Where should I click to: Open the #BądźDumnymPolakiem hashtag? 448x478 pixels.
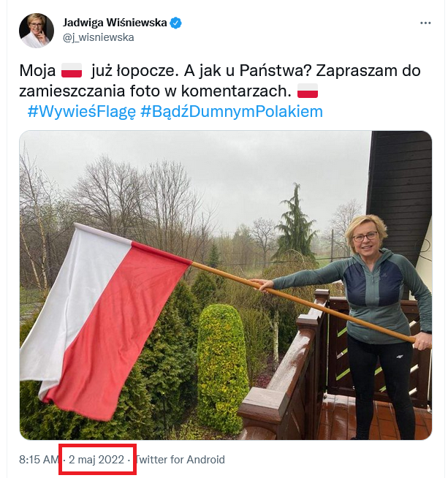pyautogui.click(x=232, y=112)
